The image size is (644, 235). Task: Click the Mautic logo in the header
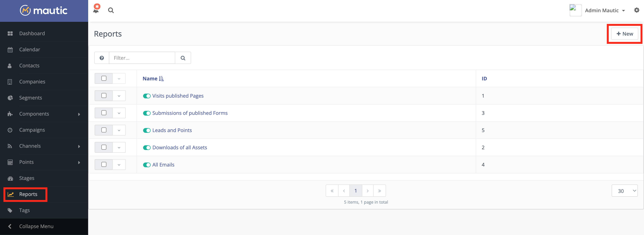tap(43, 11)
